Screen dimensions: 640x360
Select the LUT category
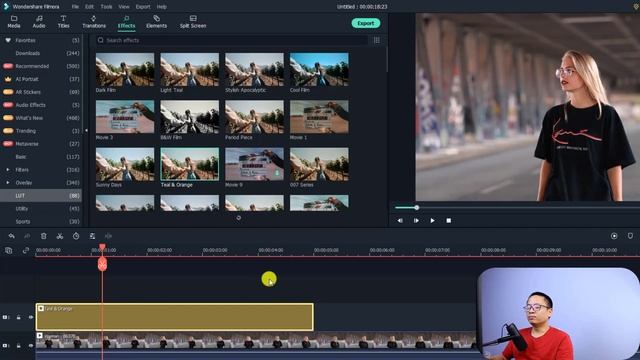[x=41, y=196]
